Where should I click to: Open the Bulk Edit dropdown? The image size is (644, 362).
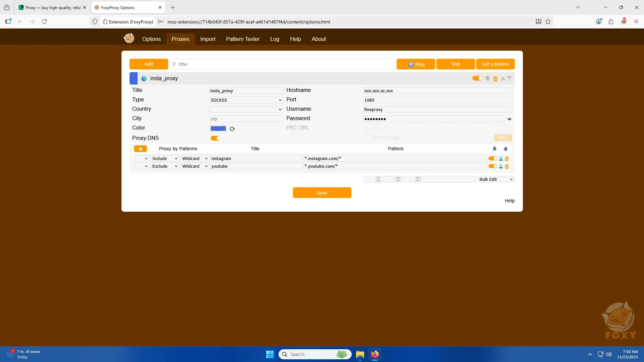pos(496,179)
